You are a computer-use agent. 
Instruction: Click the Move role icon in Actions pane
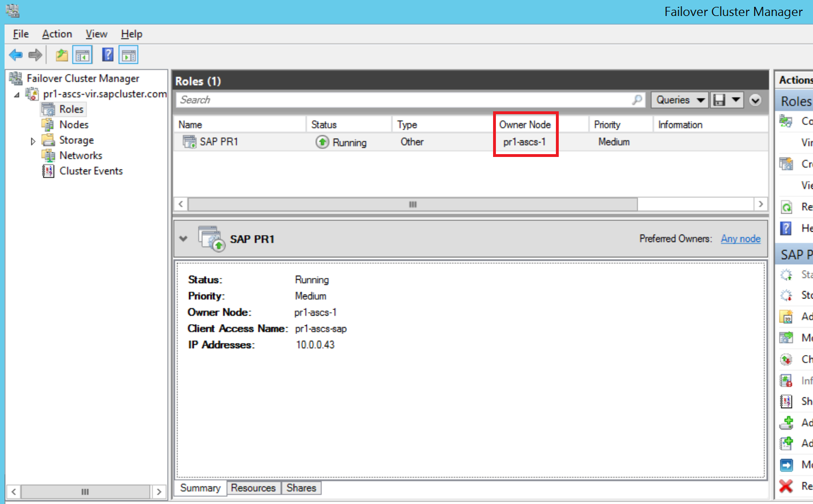tap(786, 338)
